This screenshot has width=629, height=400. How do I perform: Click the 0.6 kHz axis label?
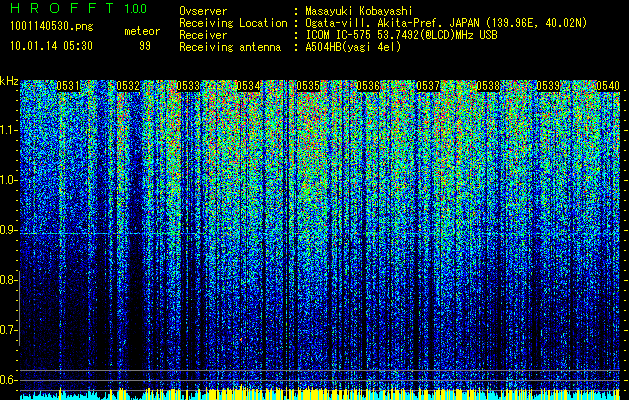(x=9, y=380)
